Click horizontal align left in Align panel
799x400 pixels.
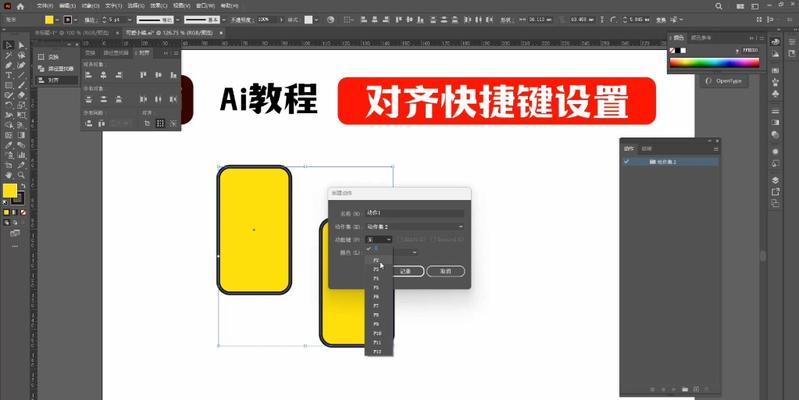point(88,75)
